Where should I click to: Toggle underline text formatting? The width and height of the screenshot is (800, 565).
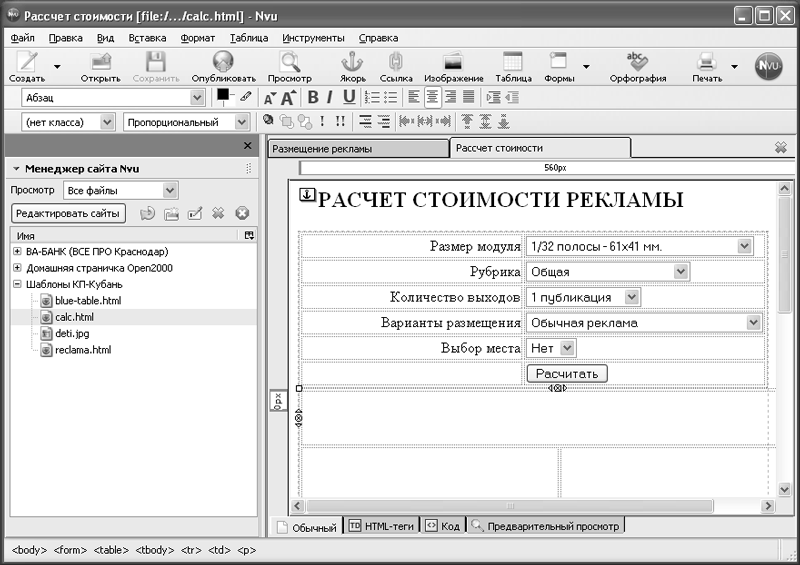point(349,97)
